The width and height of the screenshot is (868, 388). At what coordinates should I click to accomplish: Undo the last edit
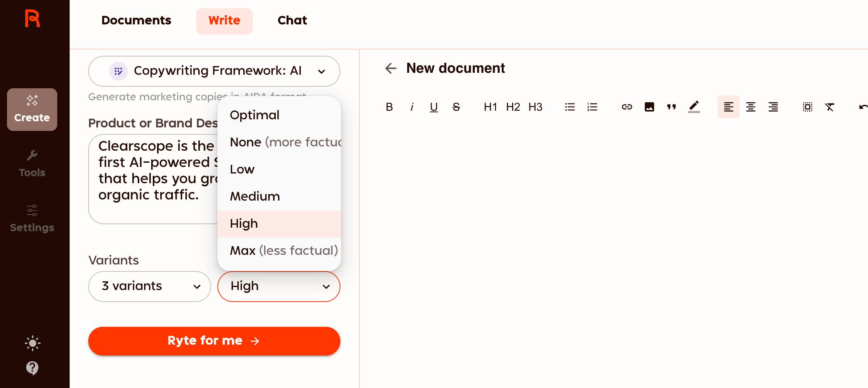tap(863, 107)
